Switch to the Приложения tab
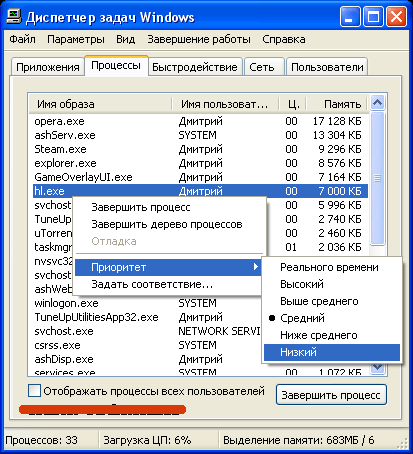The height and width of the screenshot is (454, 413). (x=48, y=67)
